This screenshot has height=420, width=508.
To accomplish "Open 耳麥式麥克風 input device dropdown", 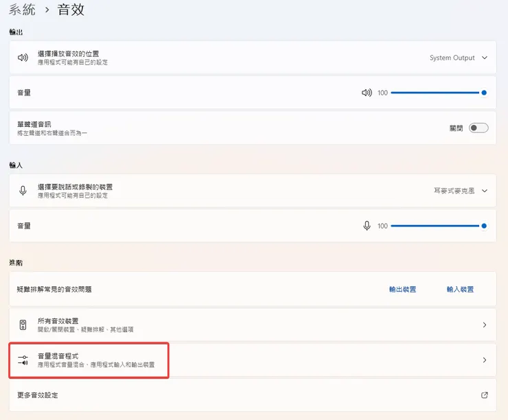I will 461,191.
